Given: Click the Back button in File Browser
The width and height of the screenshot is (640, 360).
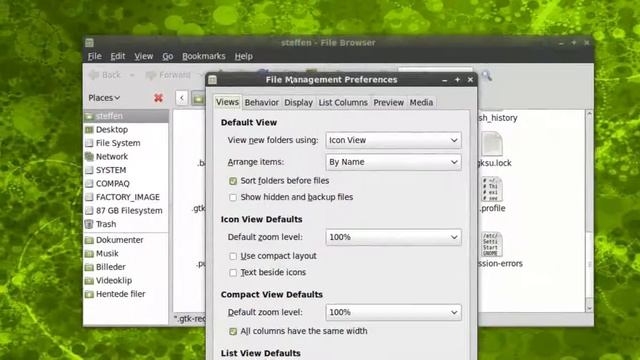Looking at the screenshot, I should (x=105, y=75).
